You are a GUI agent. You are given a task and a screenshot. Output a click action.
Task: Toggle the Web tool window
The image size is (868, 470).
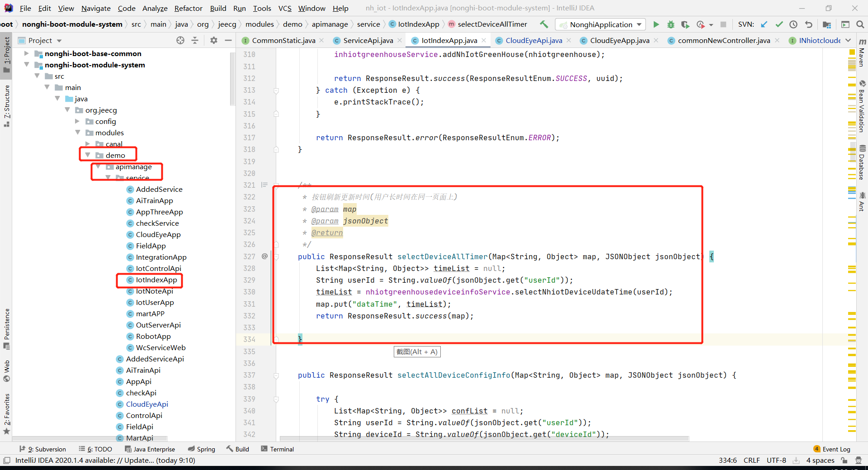click(7, 371)
